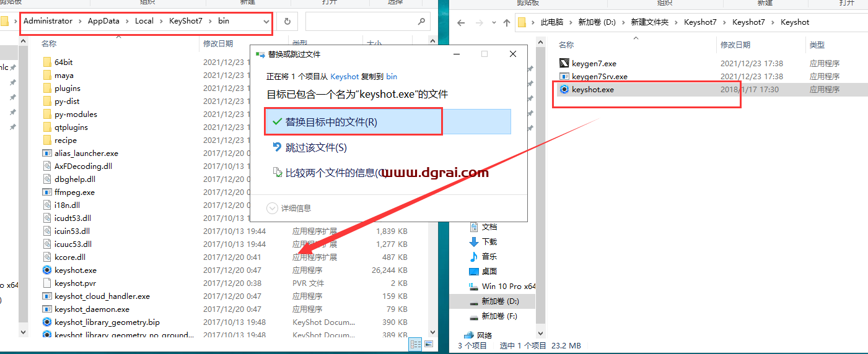Click the bin destination link in dialog
Image resolution: width=868 pixels, height=354 pixels.
pos(392,76)
